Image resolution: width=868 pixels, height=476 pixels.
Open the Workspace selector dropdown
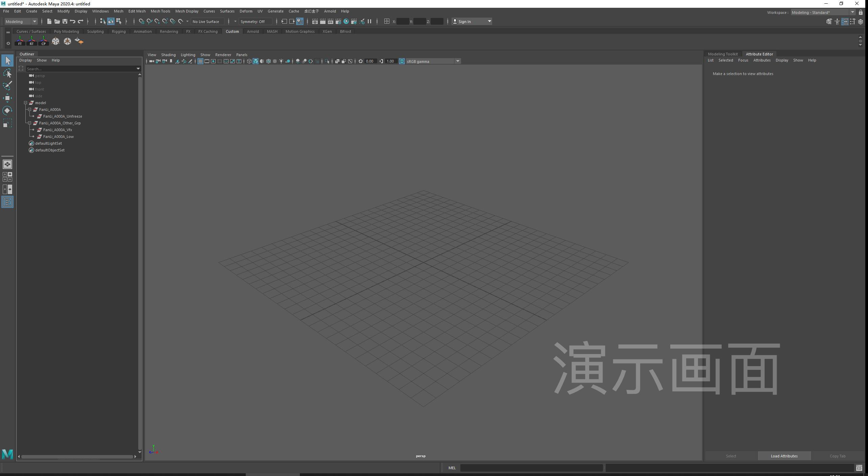coord(823,13)
